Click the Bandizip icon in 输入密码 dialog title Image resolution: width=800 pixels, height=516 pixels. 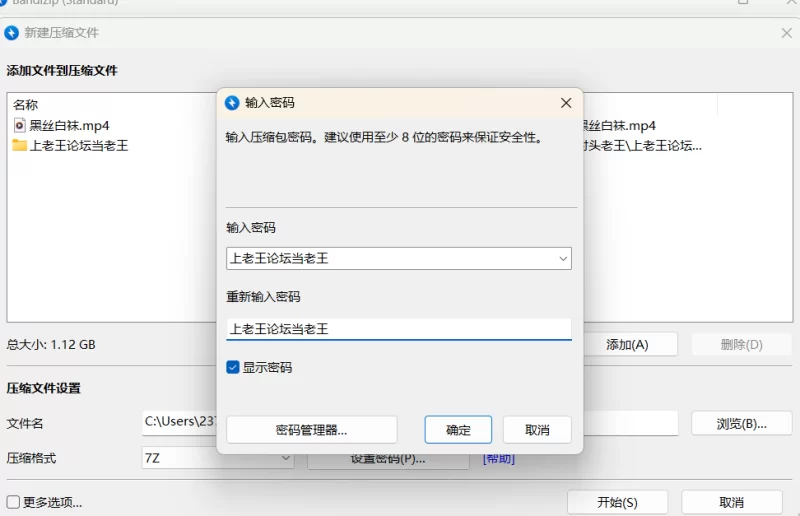tap(232, 103)
